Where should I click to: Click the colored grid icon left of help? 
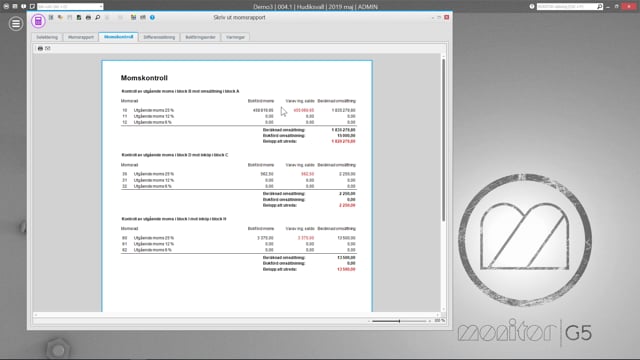tap(133, 18)
